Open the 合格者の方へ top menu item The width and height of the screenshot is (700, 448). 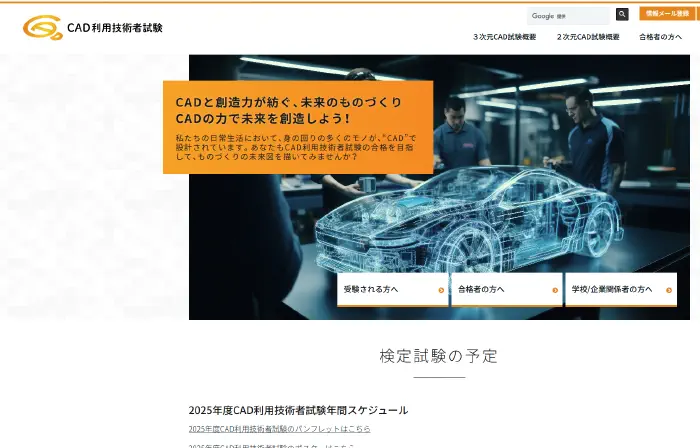pos(660,37)
